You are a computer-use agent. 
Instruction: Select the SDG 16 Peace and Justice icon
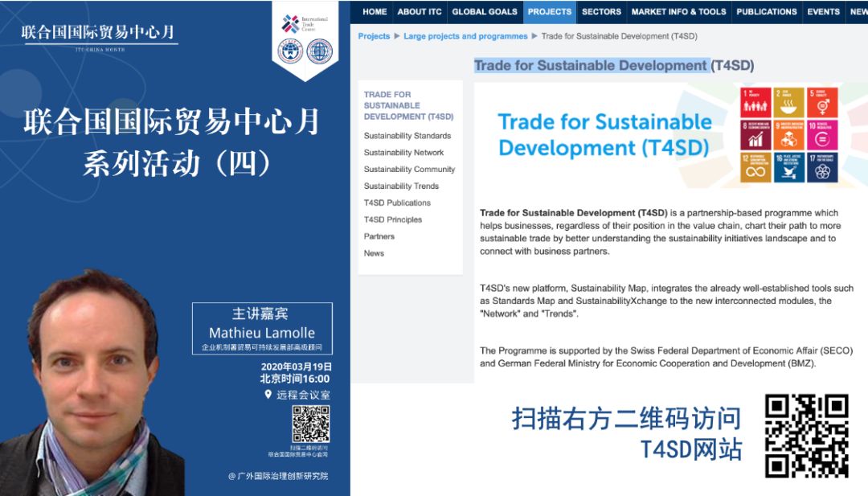click(x=789, y=167)
